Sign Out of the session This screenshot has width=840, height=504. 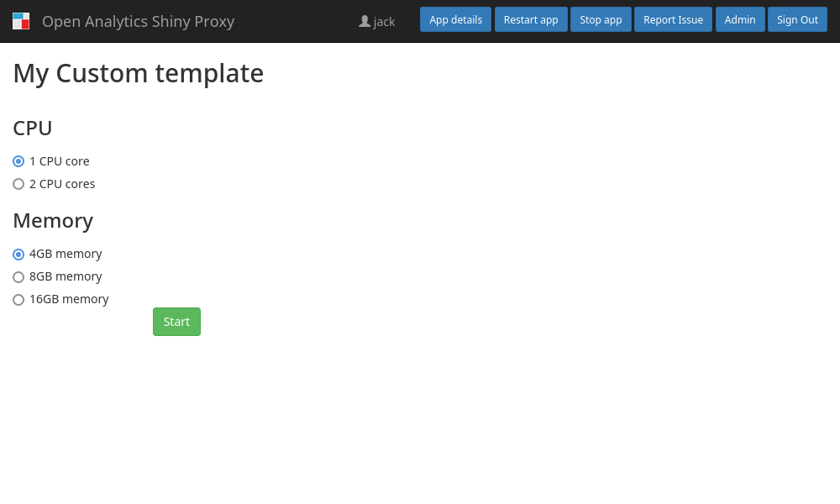(x=797, y=20)
